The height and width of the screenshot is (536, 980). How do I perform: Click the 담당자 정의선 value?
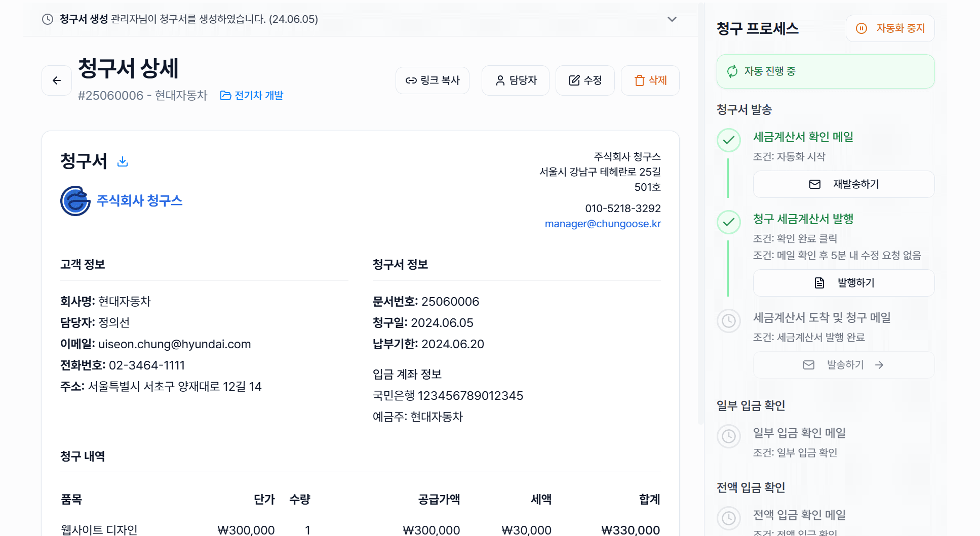[114, 323]
